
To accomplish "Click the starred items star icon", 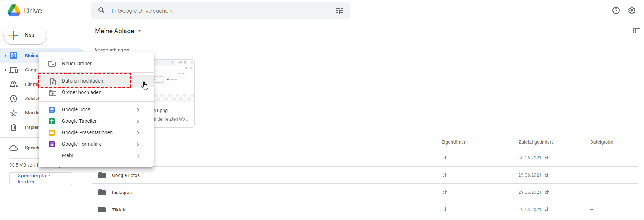I will pyautogui.click(x=14, y=113).
